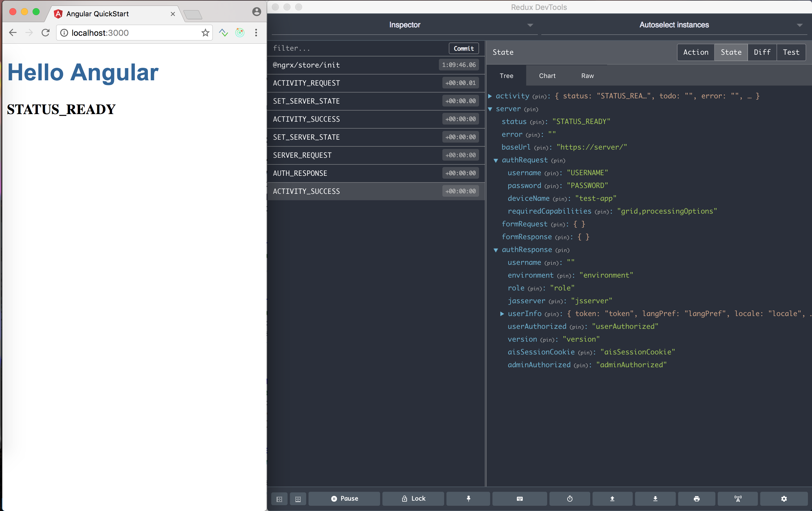The height and width of the screenshot is (511, 812).
Task: Click pin next to baseUrl
Action: click(541, 148)
